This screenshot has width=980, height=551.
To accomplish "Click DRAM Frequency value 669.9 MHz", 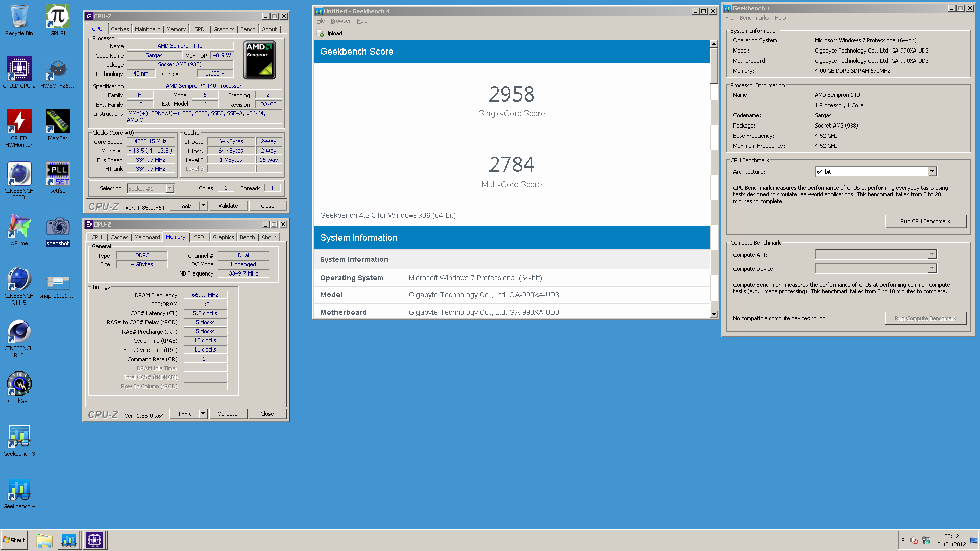I will point(205,295).
